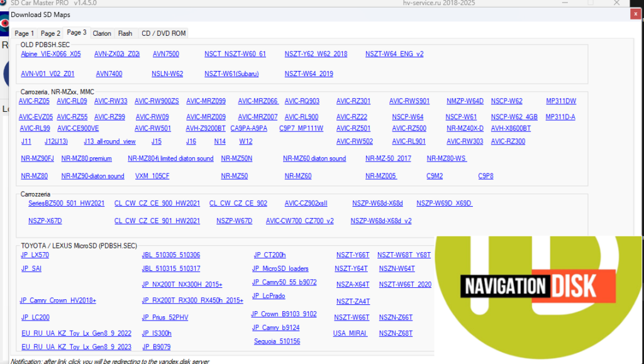Open the NR-MZ80 premium link
Screen dimensions: 644x364
point(86,158)
